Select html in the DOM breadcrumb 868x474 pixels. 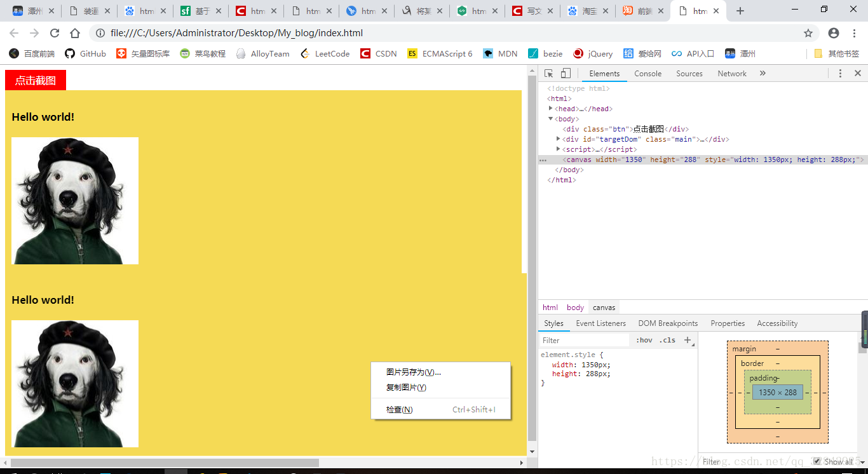tap(550, 308)
